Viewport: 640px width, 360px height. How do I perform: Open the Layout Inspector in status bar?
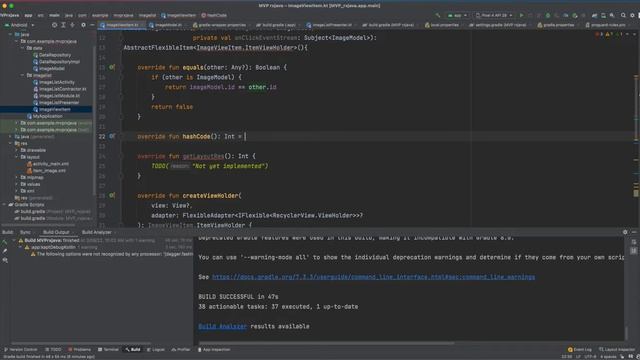click(x=617, y=350)
